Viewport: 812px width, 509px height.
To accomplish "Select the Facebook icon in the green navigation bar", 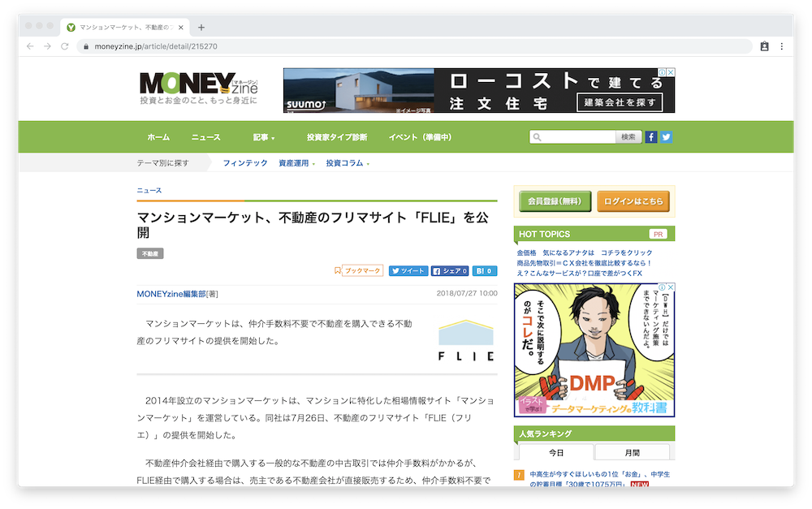I will 650,136.
